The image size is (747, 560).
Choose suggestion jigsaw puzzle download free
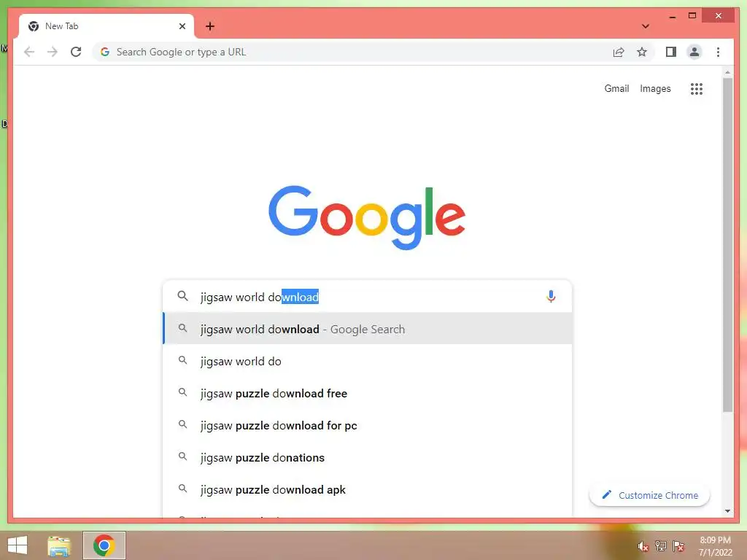[x=368, y=393]
